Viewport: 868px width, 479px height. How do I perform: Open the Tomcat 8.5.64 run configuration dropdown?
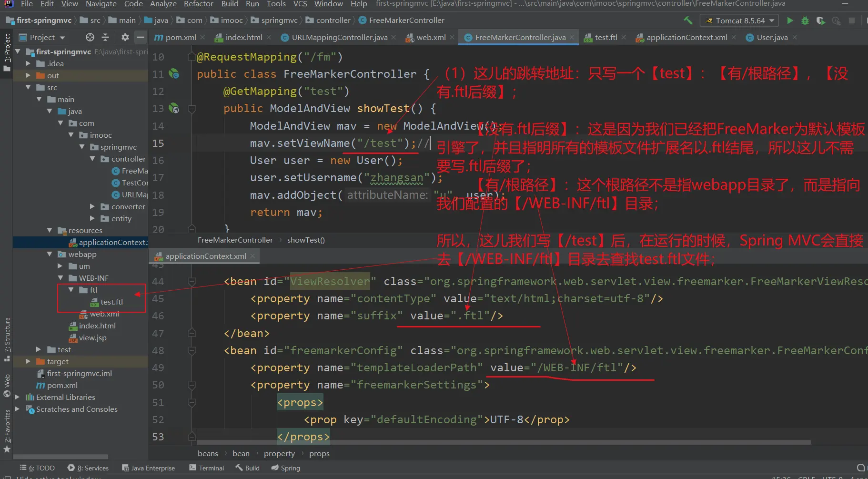point(739,20)
